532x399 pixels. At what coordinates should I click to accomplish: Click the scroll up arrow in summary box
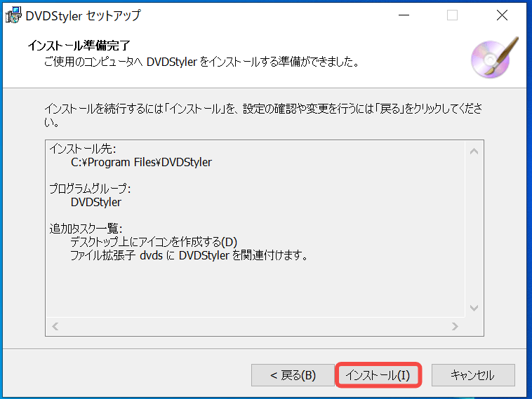[474, 151]
